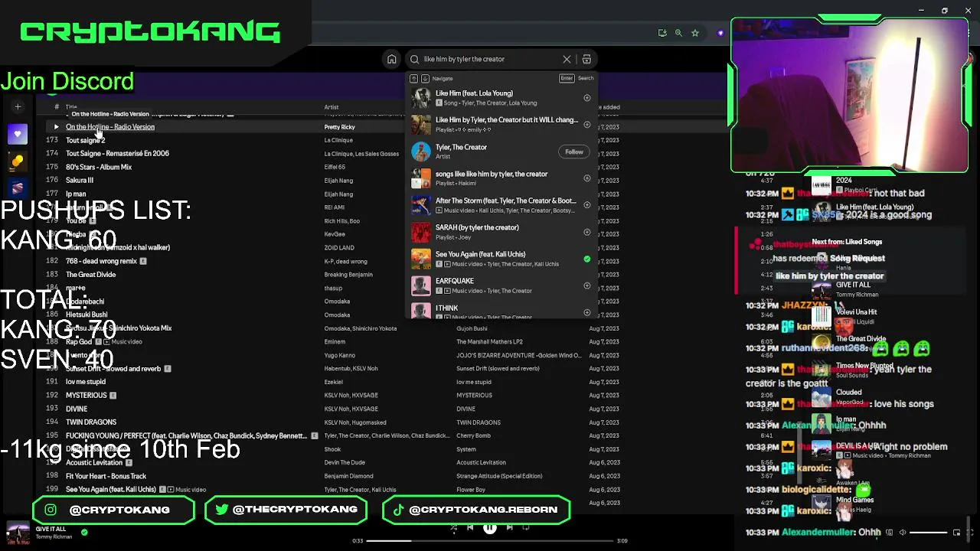Image resolution: width=980 pixels, height=551 pixels.
Task: Toggle repeat in the player bar
Action: pyautogui.click(x=526, y=527)
